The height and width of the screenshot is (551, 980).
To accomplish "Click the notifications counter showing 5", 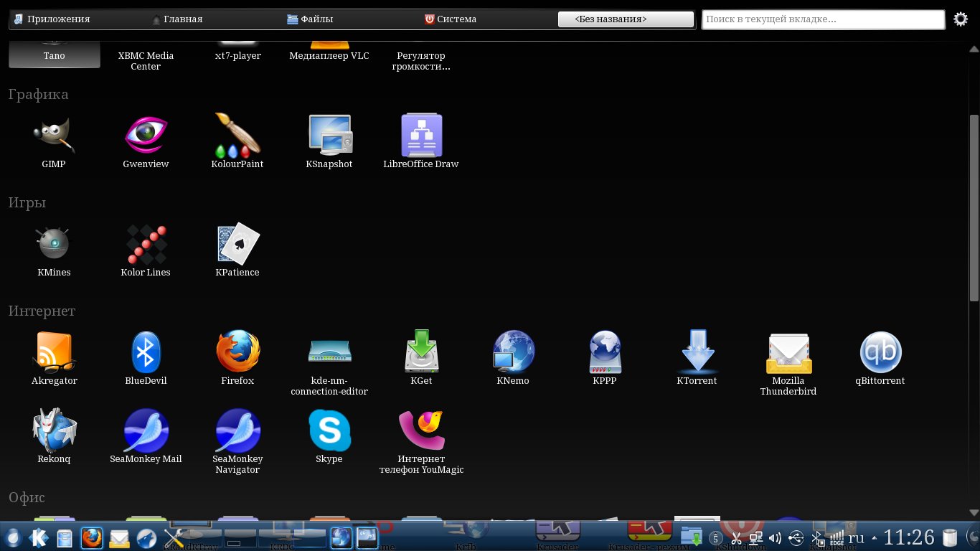I will tap(715, 538).
